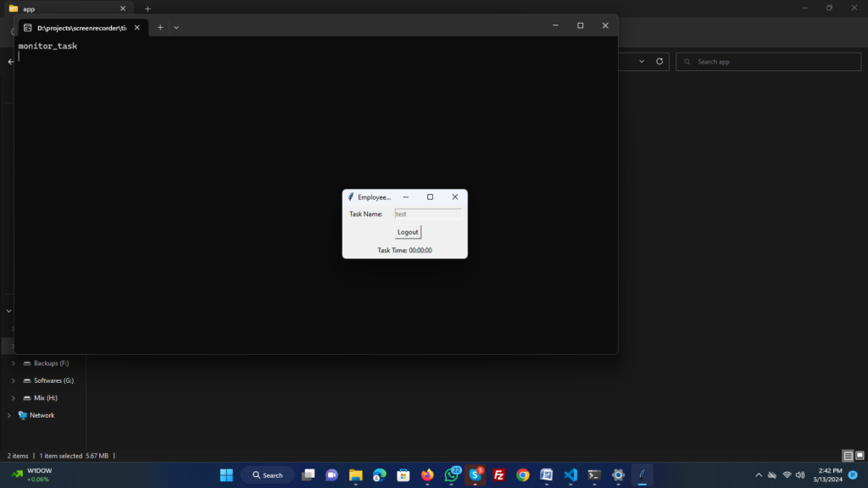
Task: Open the terminal new tab dropdown arrow
Action: [x=176, y=27]
